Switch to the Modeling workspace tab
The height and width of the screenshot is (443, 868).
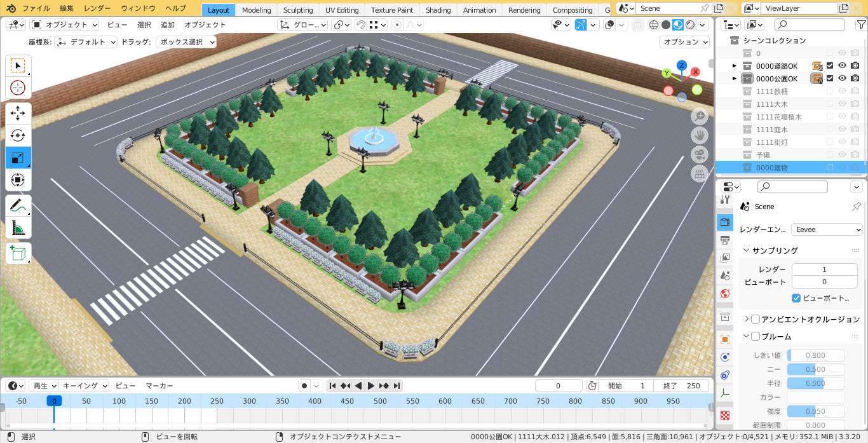point(257,10)
